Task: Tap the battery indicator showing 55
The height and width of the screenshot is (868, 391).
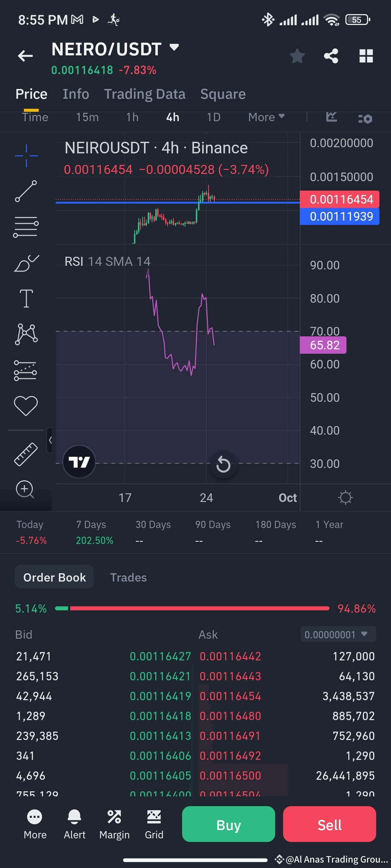Action: 358,20
